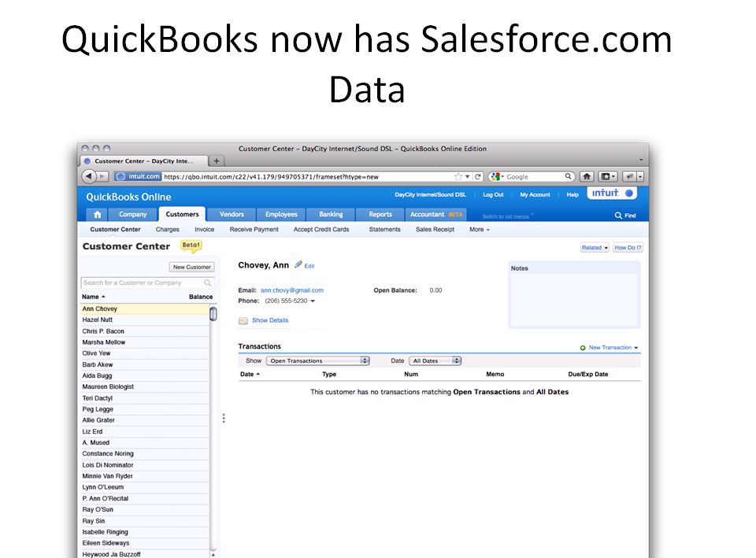Click the magnifier in the customer search box

click(x=208, y=283)
